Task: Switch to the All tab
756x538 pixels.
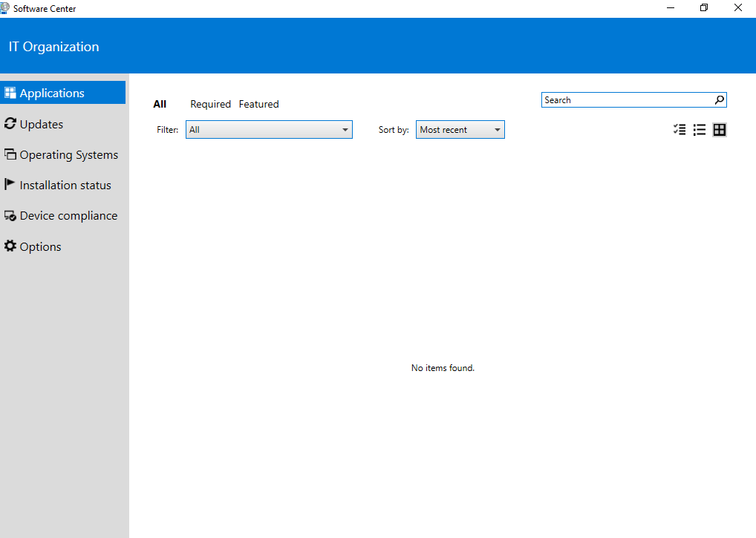Action: click(160, 104)
